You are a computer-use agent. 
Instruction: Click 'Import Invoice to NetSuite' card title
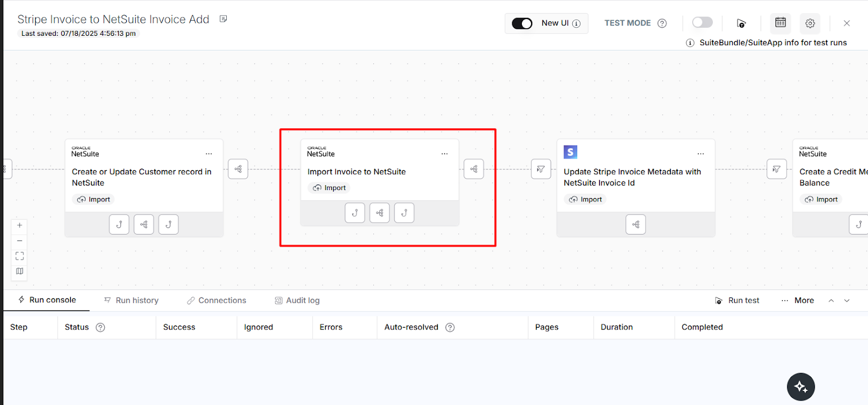[x=356, y=172]
